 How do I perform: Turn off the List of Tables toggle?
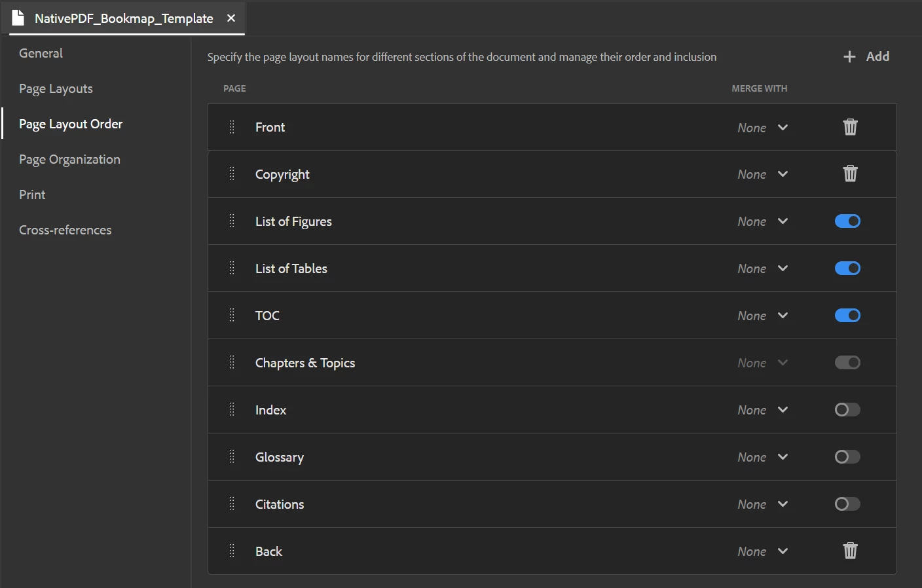(847, 268)
